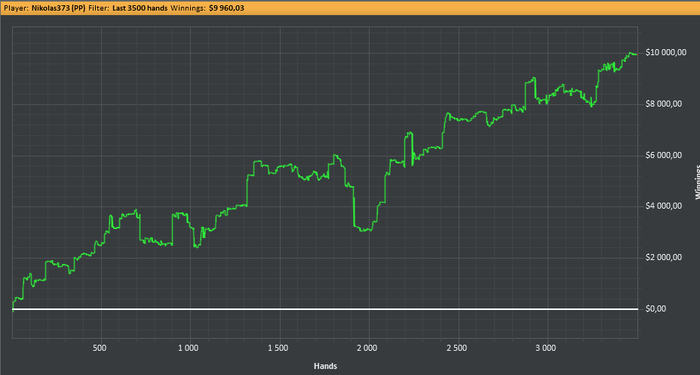Click the $10 000,00 axis label
The image size is (700, 375).
[666, 53]
